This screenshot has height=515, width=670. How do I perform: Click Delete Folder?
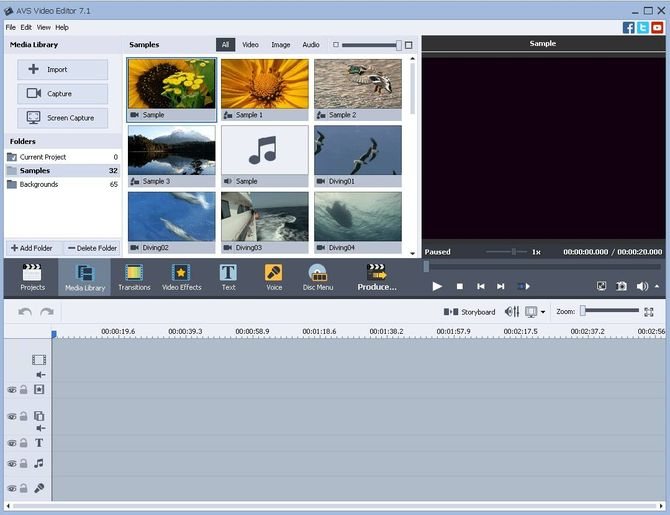coord(92,248)
